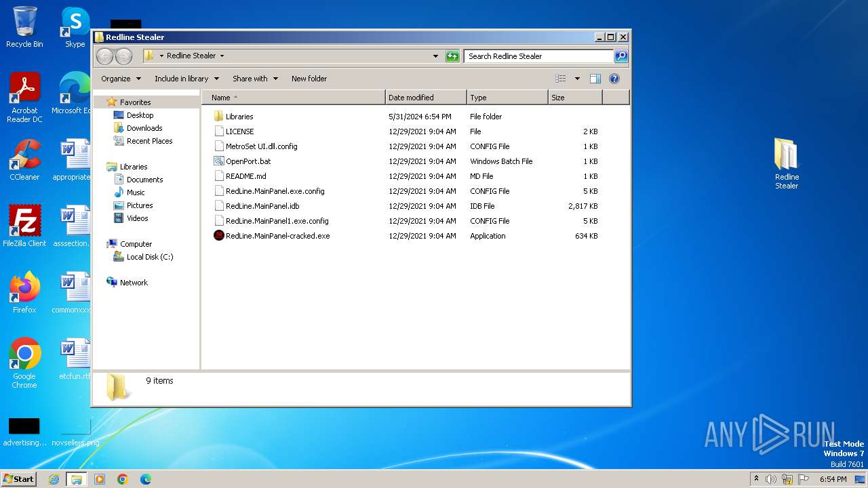Click the volume speaker tray icon
This screenshot has width=868, height=488.
click(771, 479)
